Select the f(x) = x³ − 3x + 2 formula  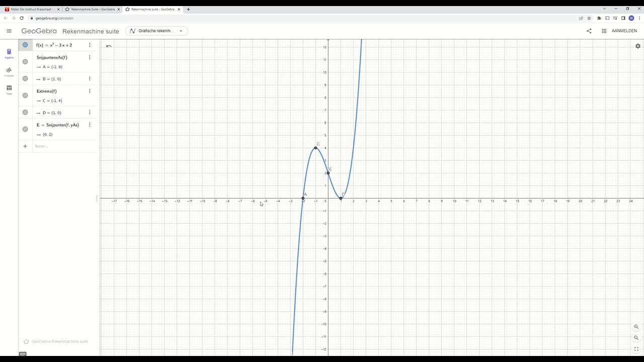pyautogui.click(x=54, y=45)
